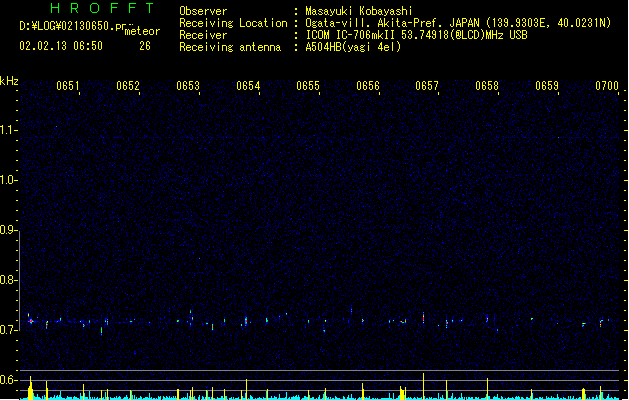Click the ICOM IC-706mkII receiver text

coord(416,35)
